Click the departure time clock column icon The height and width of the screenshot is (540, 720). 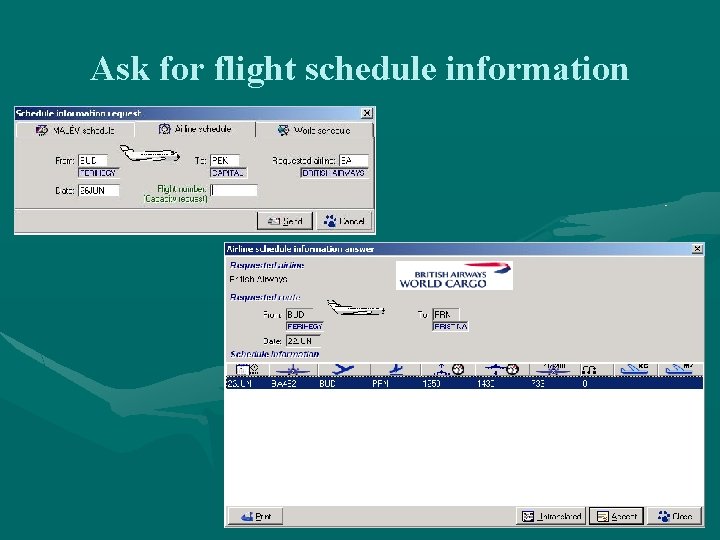448,369
